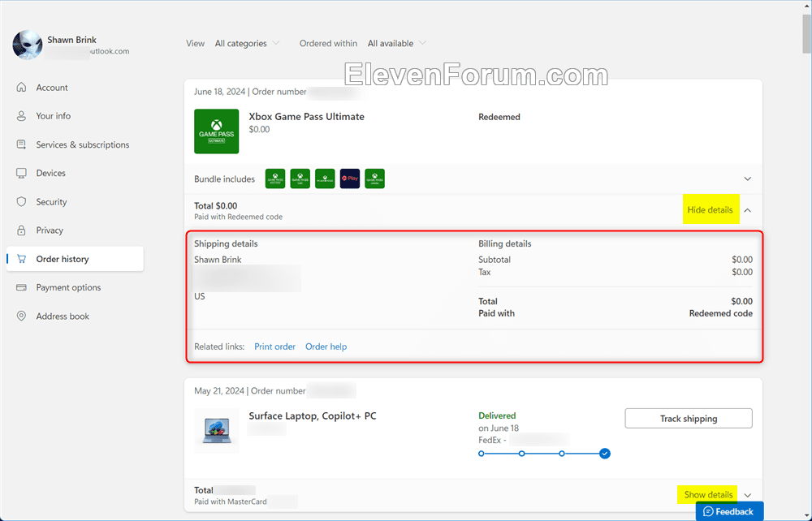Click the Services & subscriptions icon
The image size is (812, 521).
(x=21, y=144)
